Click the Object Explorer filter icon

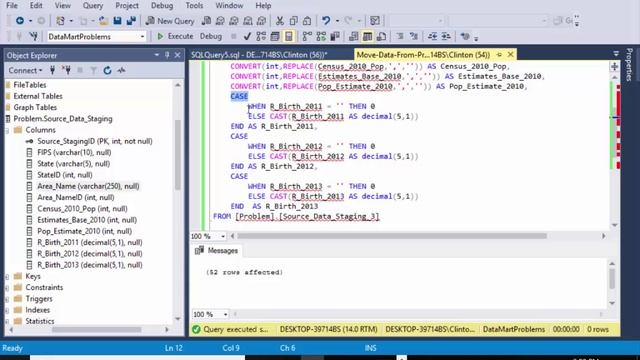point(93,70)
